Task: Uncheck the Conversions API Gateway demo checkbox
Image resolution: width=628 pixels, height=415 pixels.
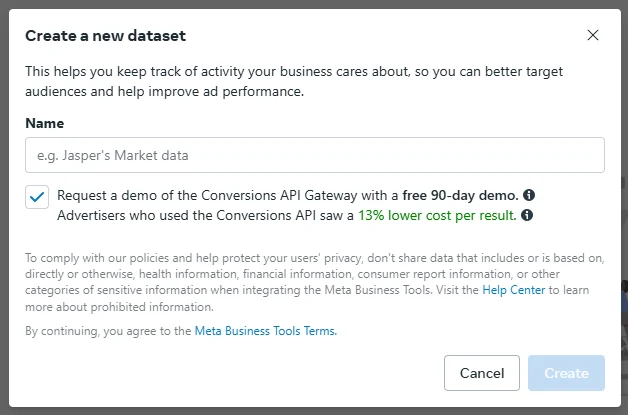Action: click(37, 196)
